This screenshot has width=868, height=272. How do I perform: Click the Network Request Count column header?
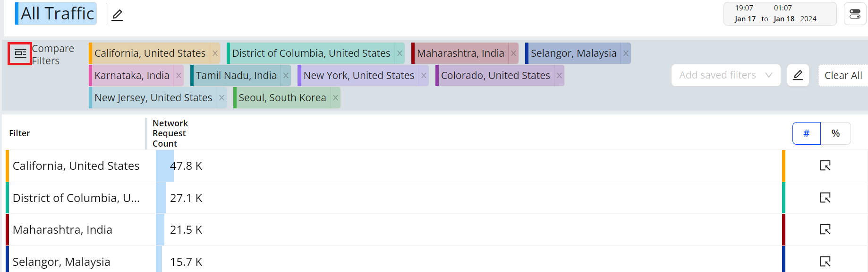(x=170, y=133)
